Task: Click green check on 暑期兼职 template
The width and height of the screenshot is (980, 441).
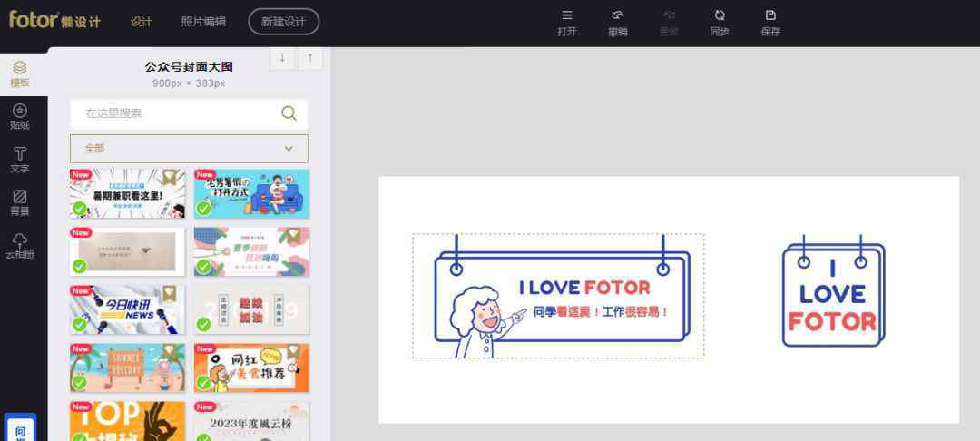Action: (79, 209)
